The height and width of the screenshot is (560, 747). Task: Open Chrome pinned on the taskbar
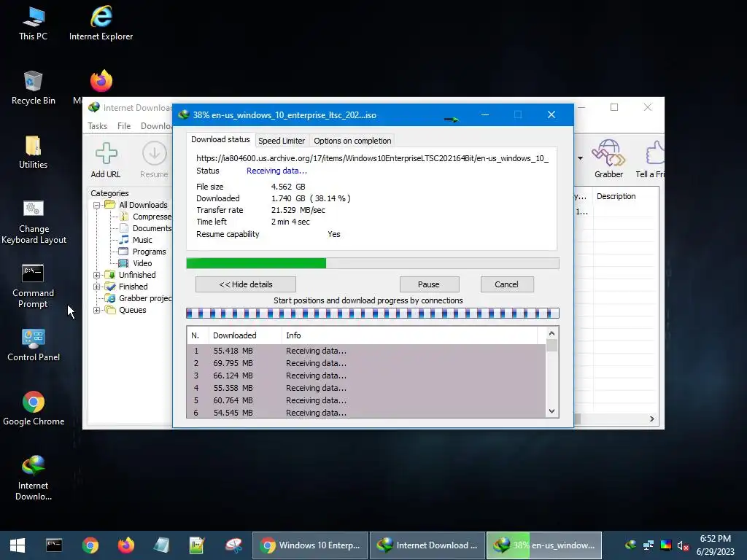90,545
